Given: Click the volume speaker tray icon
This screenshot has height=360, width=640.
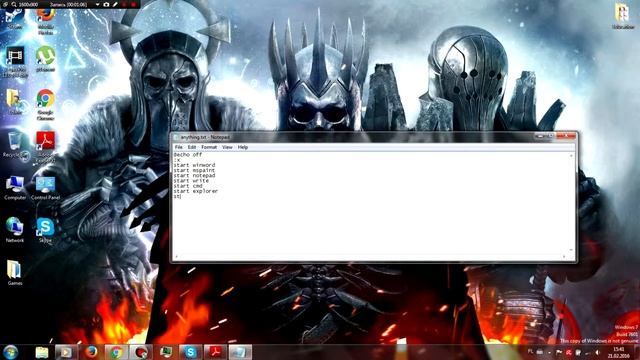Looking at the screenshot, I should click(x=598, y=352).
